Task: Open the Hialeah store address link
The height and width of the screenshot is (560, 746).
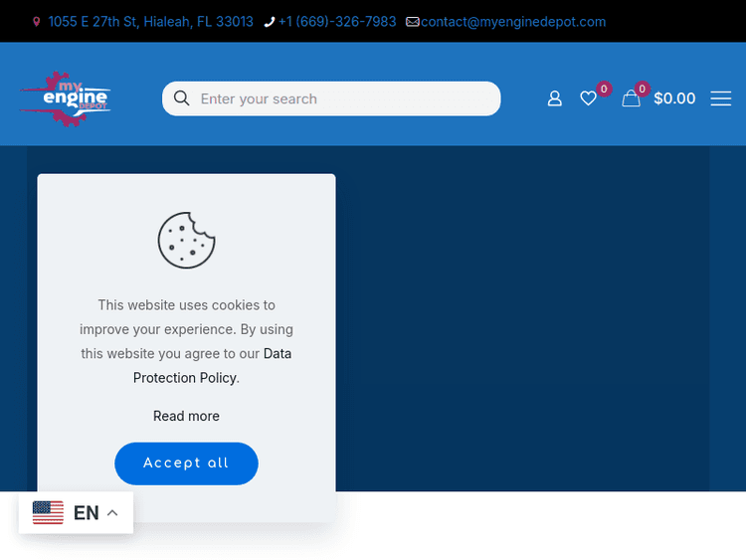Action: point(150,22)
